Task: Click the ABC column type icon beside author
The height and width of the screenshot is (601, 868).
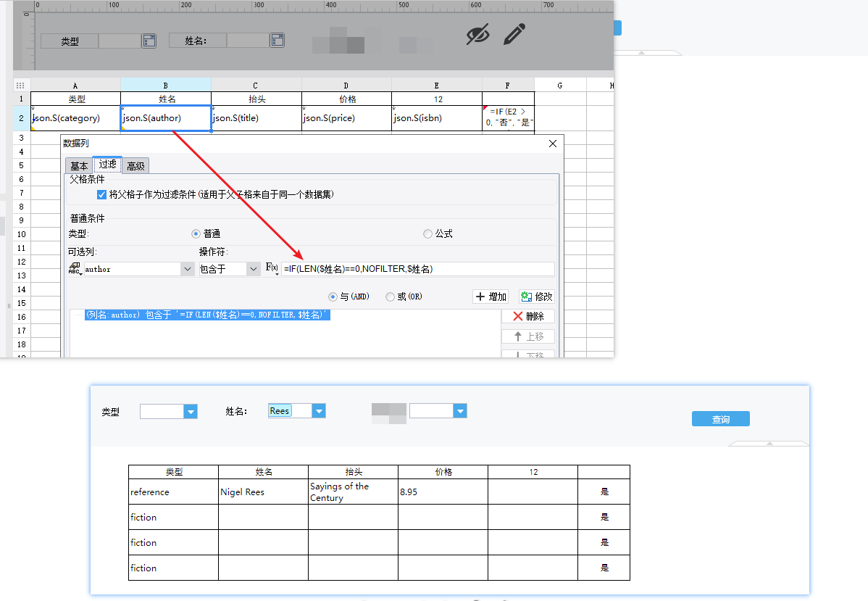Action: (x=75, y=269)
